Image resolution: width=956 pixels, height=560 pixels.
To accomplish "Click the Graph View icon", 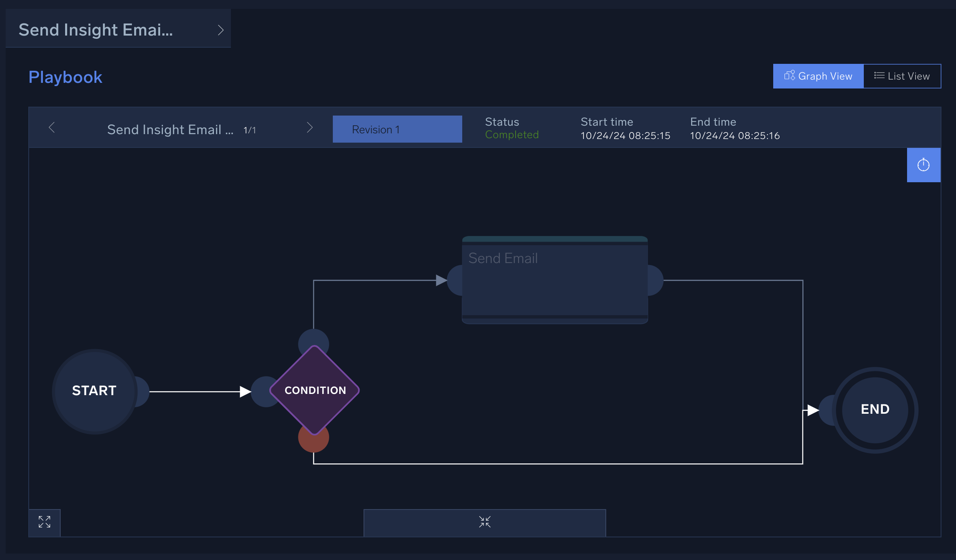I will coord(789,76).
